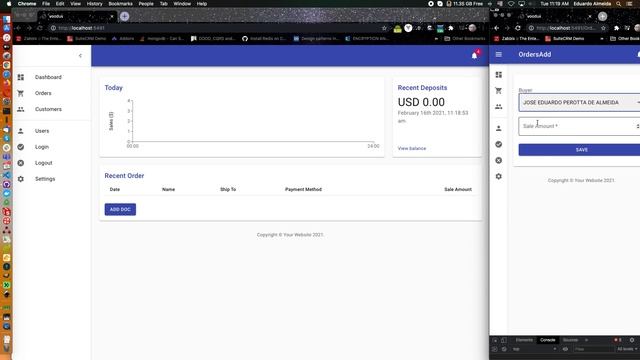Open Dashboard in the left sidebar
The height and width of the screenshot is (360, 640).
[48, 77]
